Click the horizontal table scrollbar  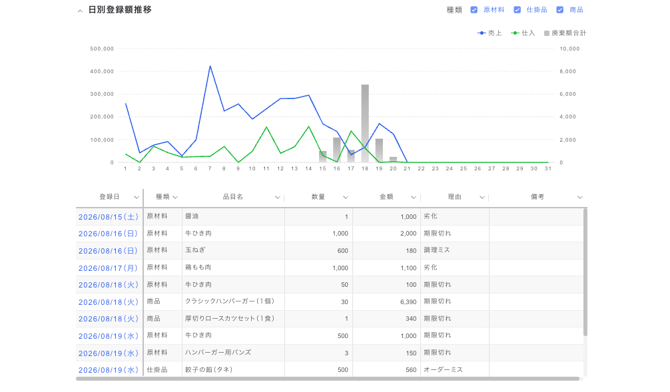[x=328, y=379]
